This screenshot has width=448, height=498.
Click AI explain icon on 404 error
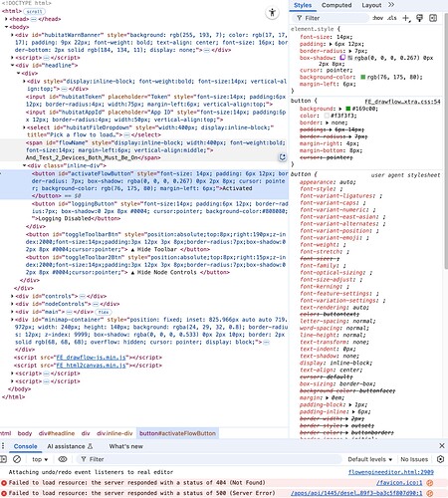click(430, 483)
